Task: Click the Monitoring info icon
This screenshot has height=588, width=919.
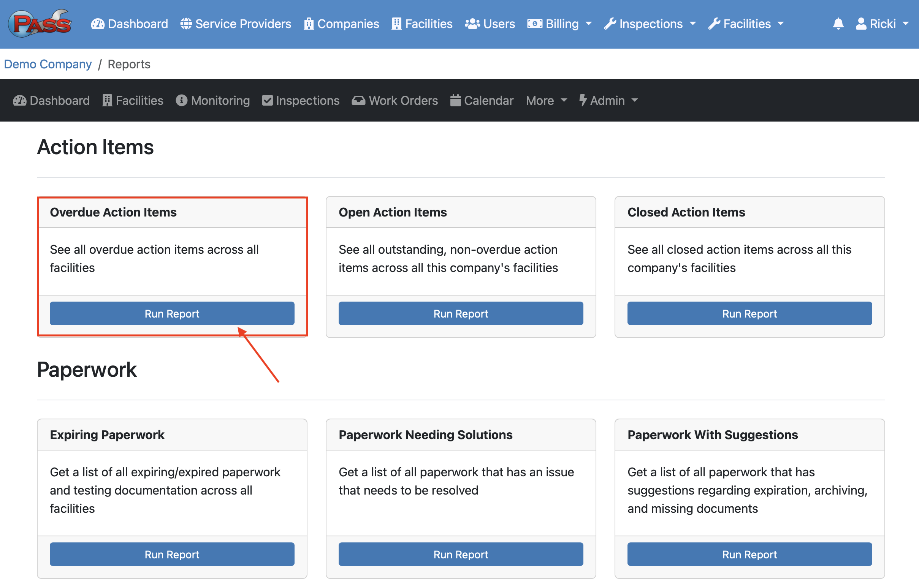Action: [181, 100]
